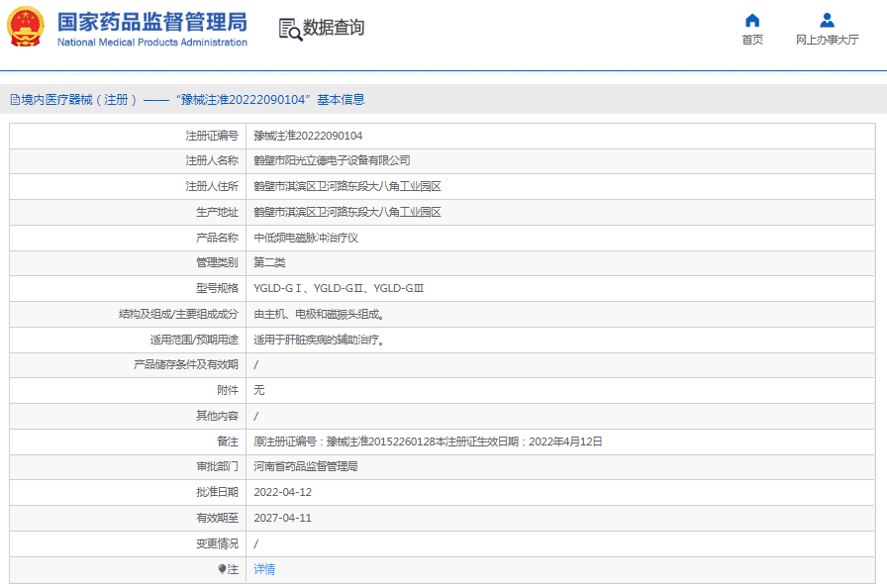
Task: Click the 网上办事大厅 text link
Action: [827, 40]
